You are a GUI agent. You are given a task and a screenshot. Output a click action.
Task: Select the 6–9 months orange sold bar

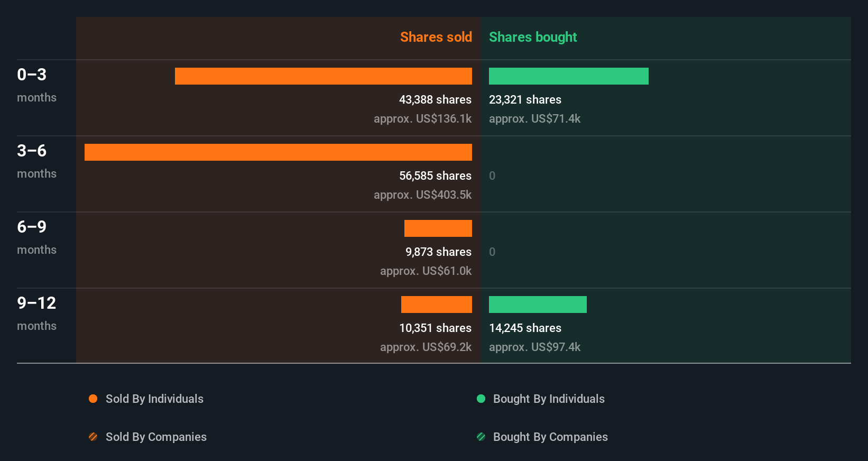click(x=438, y=228)
